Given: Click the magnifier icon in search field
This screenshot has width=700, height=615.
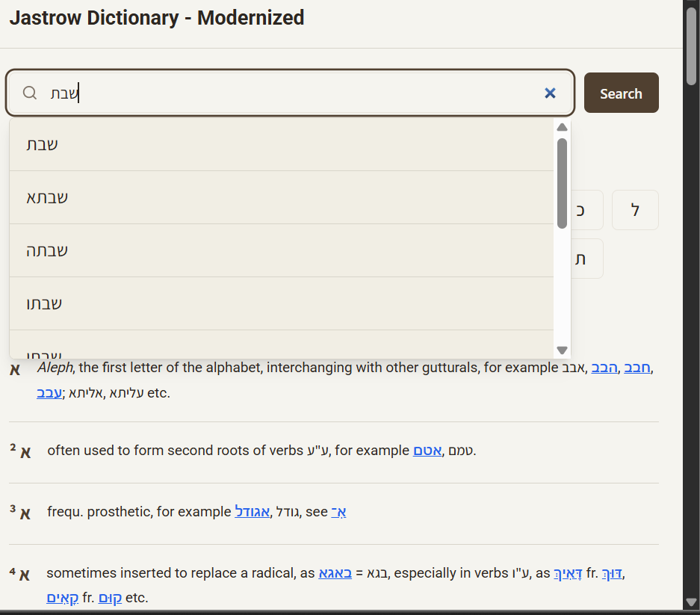Looking at the screenshot, I should 30,93.
